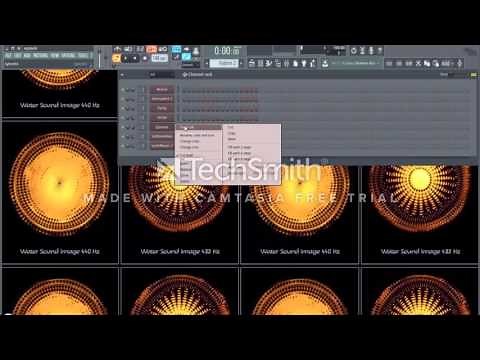Click the Play button in transport
The image size is (480, 360).
click(126, 59)
